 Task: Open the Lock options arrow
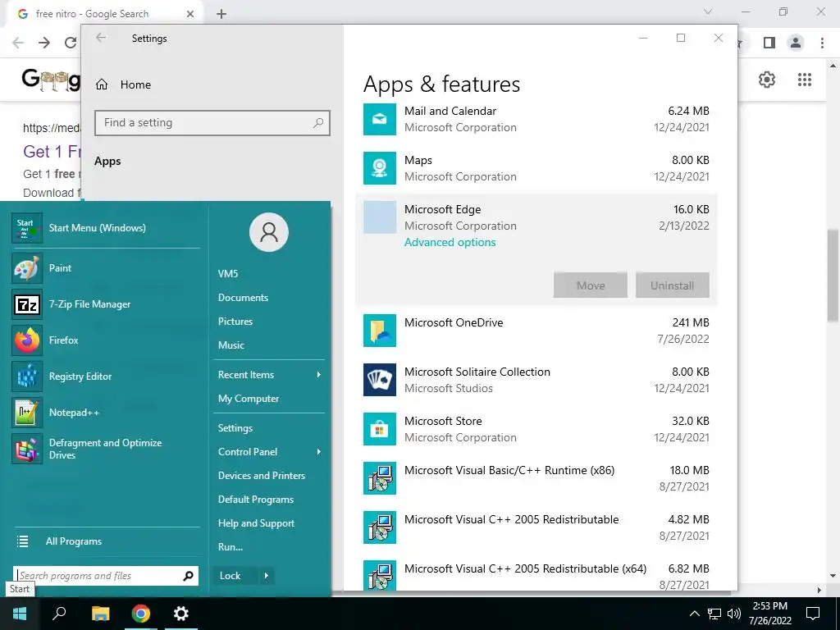[267, 576]
